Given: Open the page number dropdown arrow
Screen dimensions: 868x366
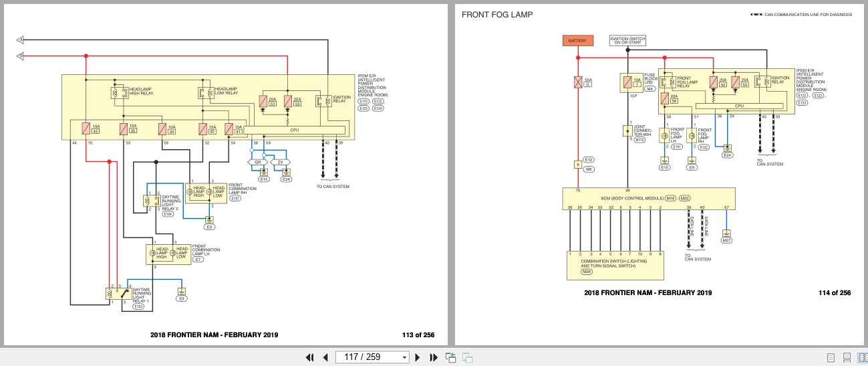Looking at the screenshot, I should click(404, 358).
